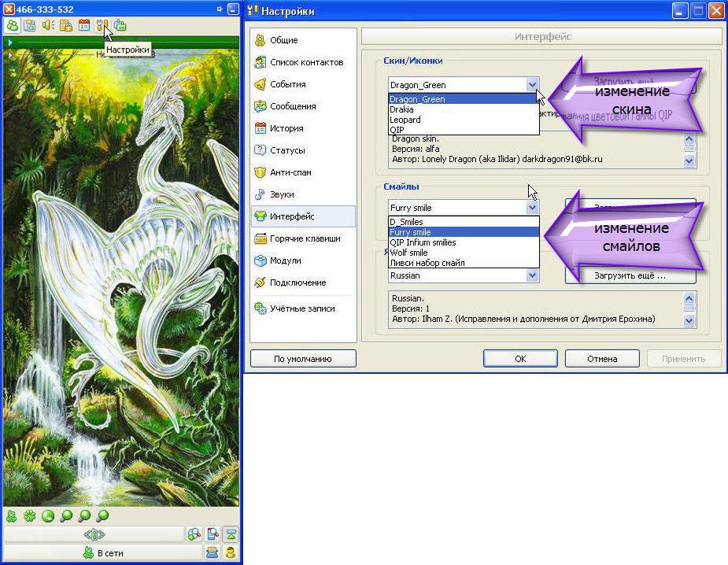728x565 pixels.
Task: Click the green ICQ flower icon
Action: (29, 516)
